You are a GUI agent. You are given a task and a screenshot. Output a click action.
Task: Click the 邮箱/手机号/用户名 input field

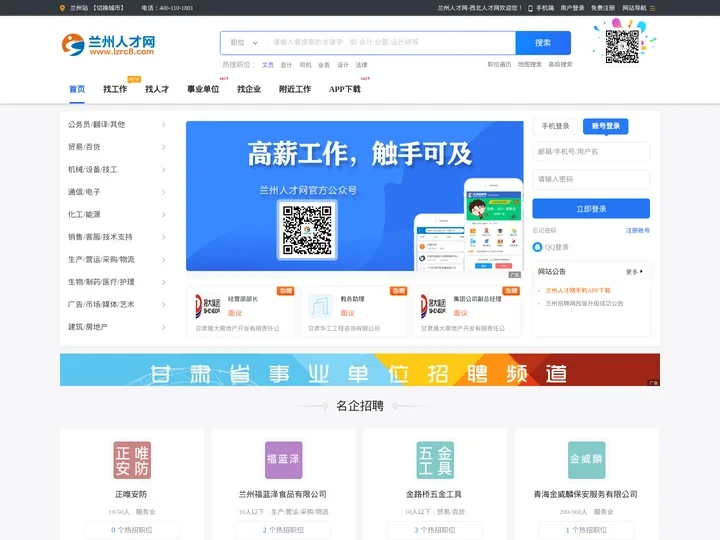coord(591,152)
